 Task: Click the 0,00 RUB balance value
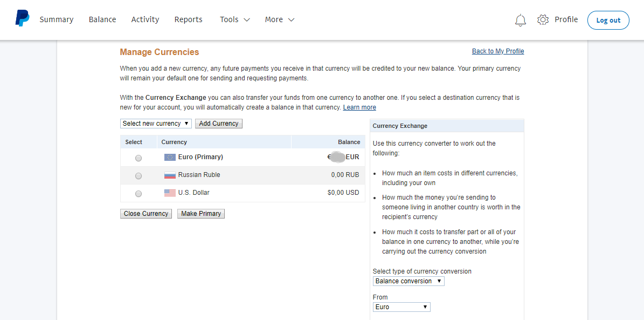345,175
